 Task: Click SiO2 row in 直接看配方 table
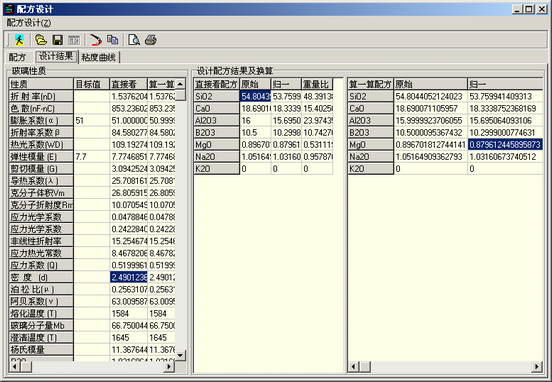[217, 96]
